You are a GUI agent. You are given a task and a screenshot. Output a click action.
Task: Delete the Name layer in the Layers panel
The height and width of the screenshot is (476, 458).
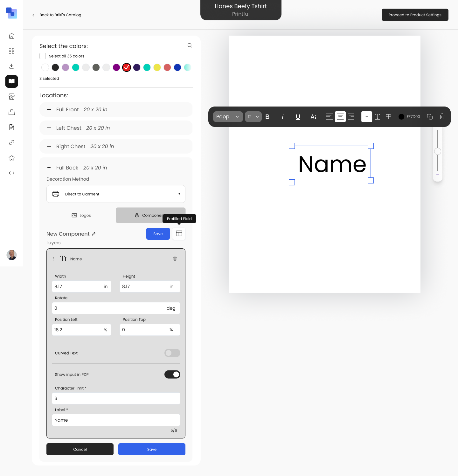click(x=175, y=259)
